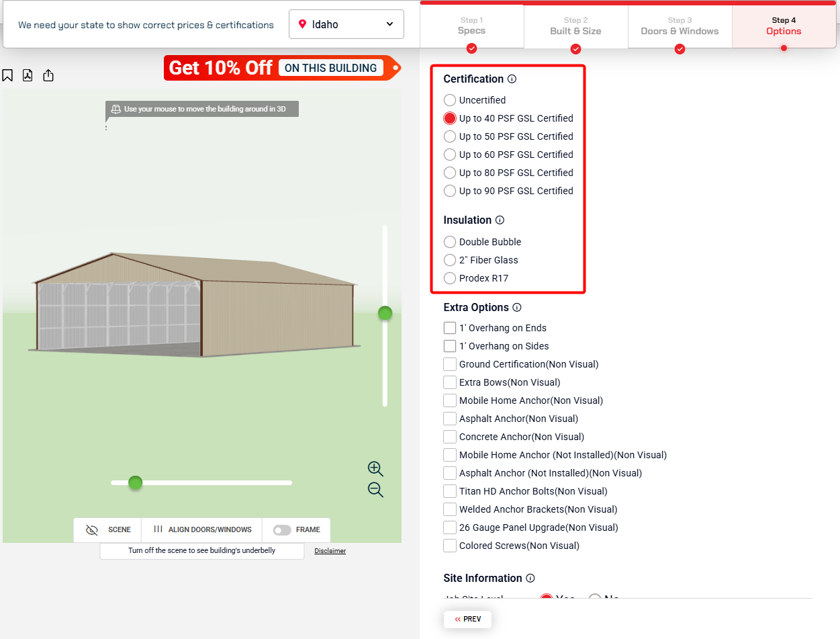The height and width of the screenshot is (639, 840).
Task: Choose Double Bubble insulation
Action: [x=450, y=242]
